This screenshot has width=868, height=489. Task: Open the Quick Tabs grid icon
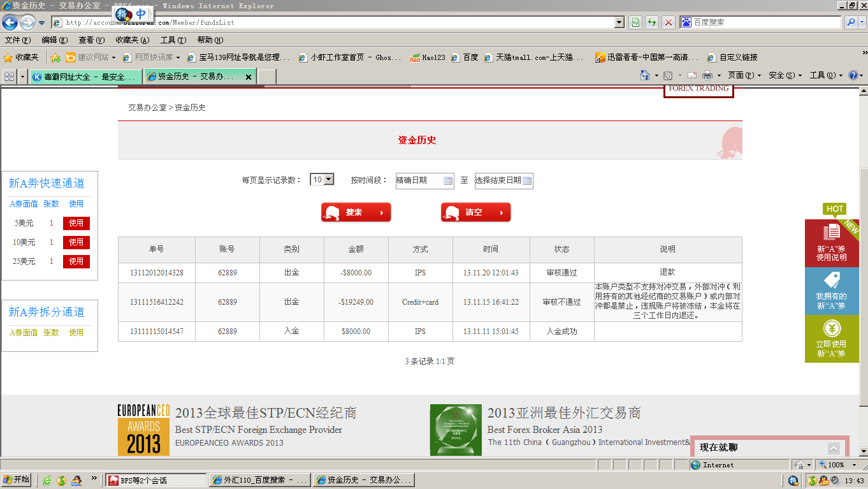pos(10,77)
